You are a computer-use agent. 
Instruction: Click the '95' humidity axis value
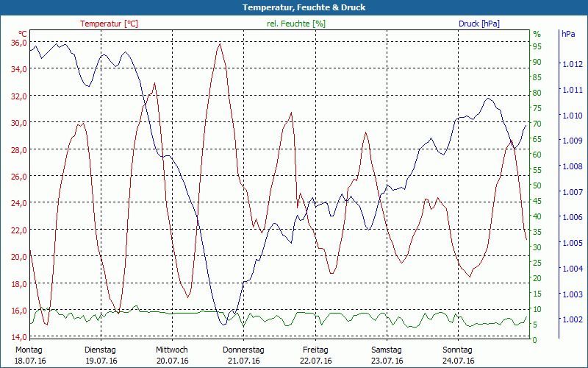tap(537, 46)
